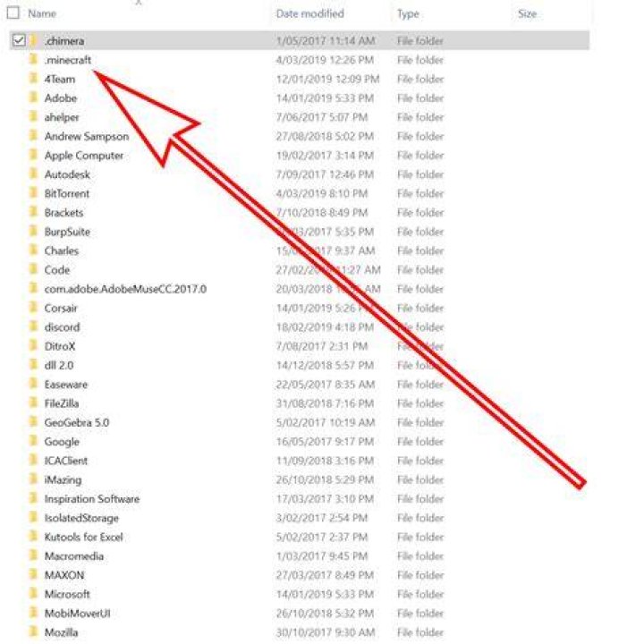The height and width of the screenshot is (644, 644).
Task: Click the Adobe folder icon
Action: coord(34,97)
